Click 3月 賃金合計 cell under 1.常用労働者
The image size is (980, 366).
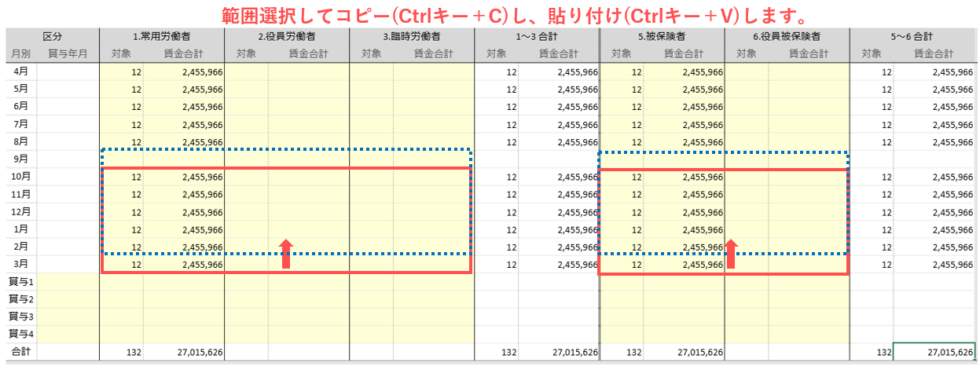pos(184,265)
